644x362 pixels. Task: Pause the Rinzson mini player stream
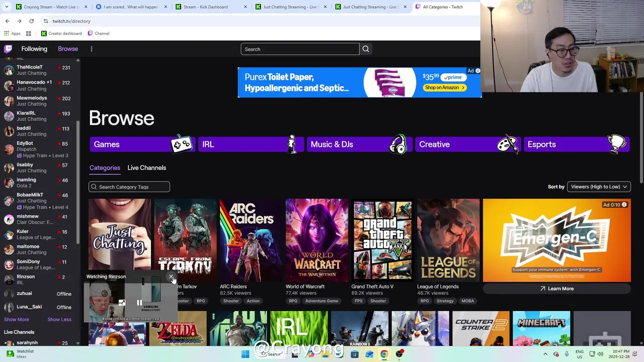click(139, 303)
